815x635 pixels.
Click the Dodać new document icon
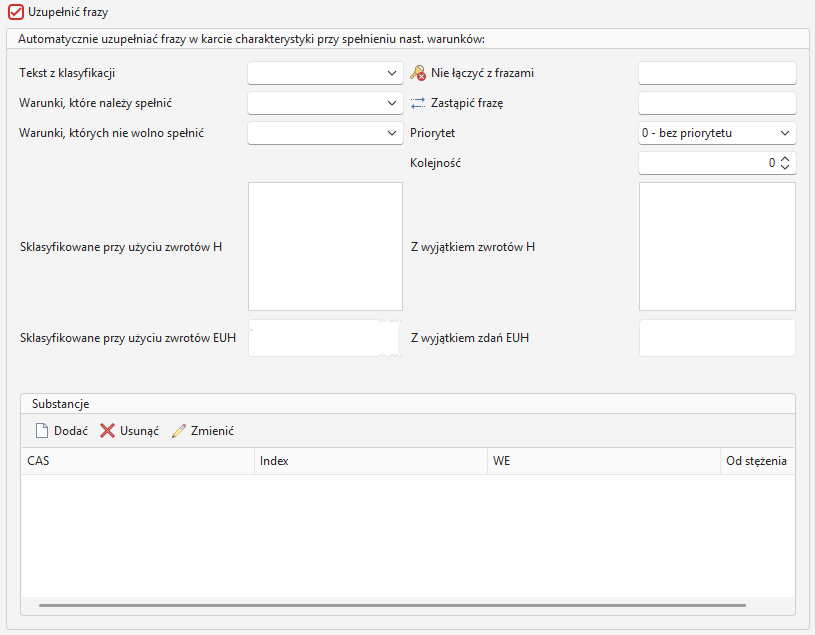(x=42, y=431)
